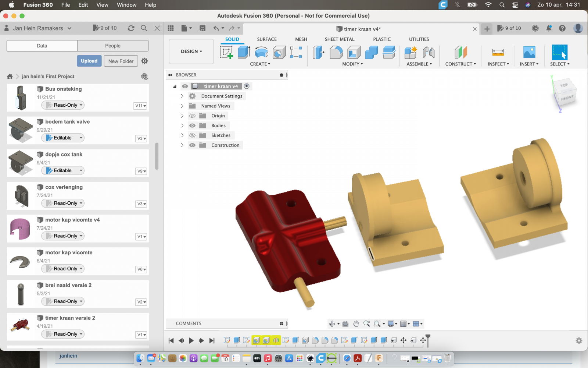The height and width of the screenshot is (368, 588).
Task: Select the Rectangular Pattern tool in Create group
Action: click(296, 52)
